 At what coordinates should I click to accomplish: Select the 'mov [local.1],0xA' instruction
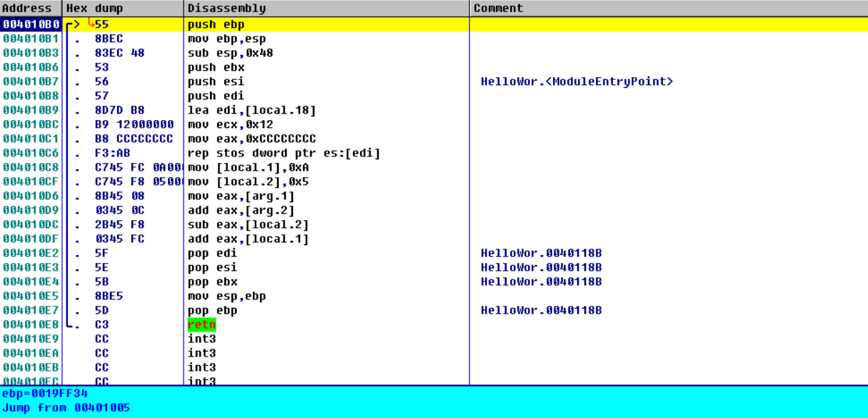(248, 167)
